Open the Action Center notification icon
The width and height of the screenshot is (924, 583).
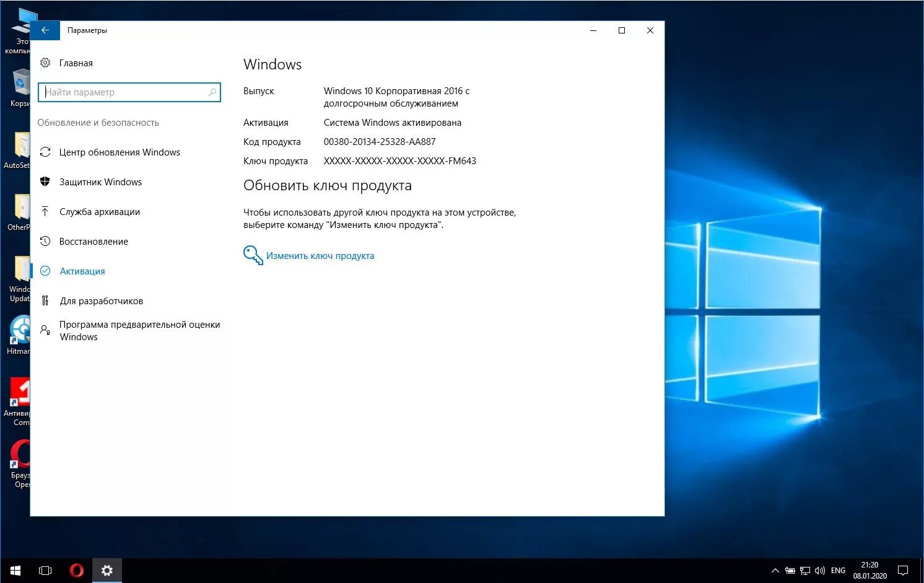coord(903,571)
